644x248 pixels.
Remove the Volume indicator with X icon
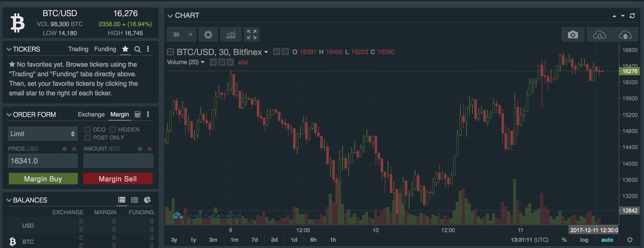point(230,62)
